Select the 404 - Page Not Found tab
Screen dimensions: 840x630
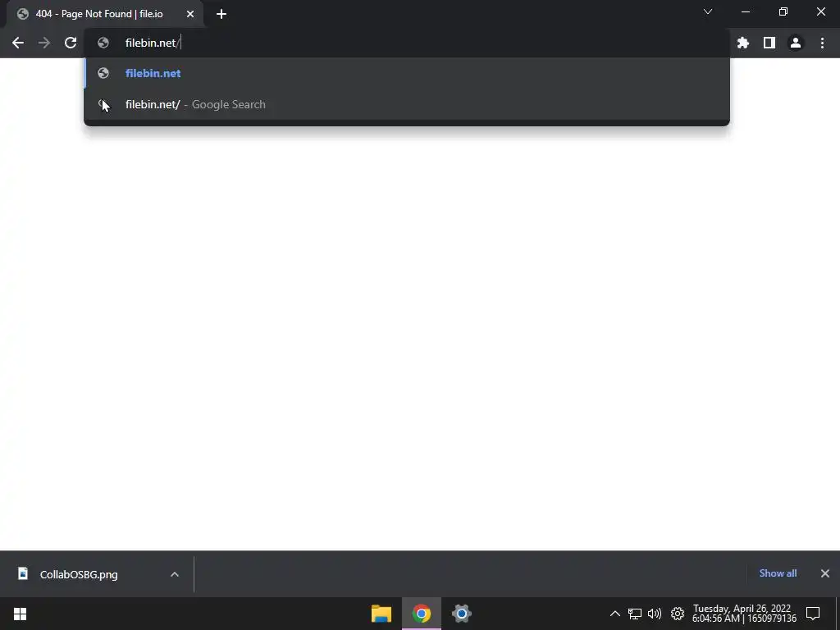tap(105, 14)
